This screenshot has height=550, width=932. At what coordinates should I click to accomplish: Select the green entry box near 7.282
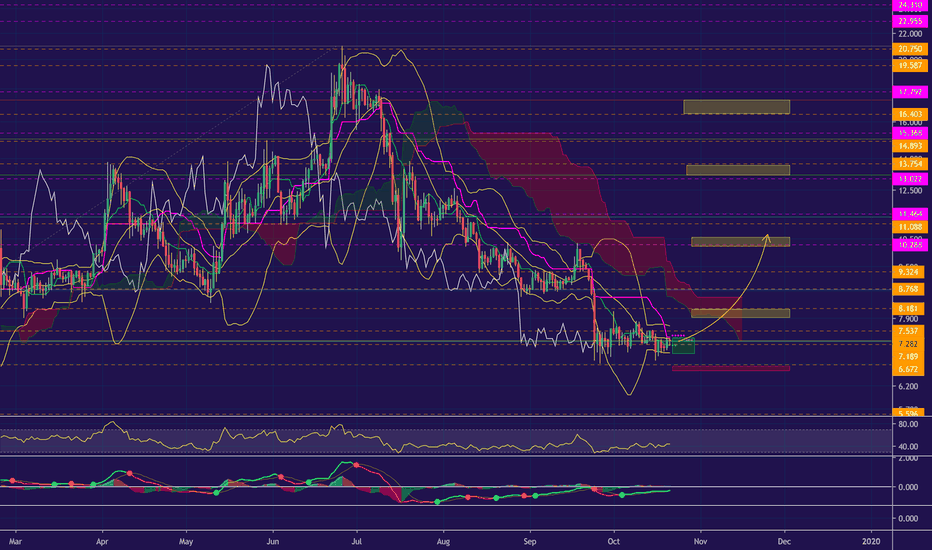pyautogui.click(x=683, y=346)
